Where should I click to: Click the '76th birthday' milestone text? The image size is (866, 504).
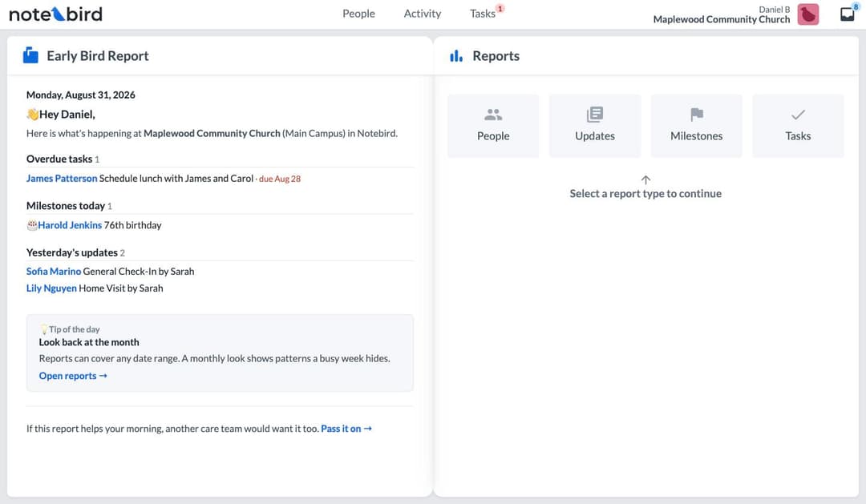132,225
